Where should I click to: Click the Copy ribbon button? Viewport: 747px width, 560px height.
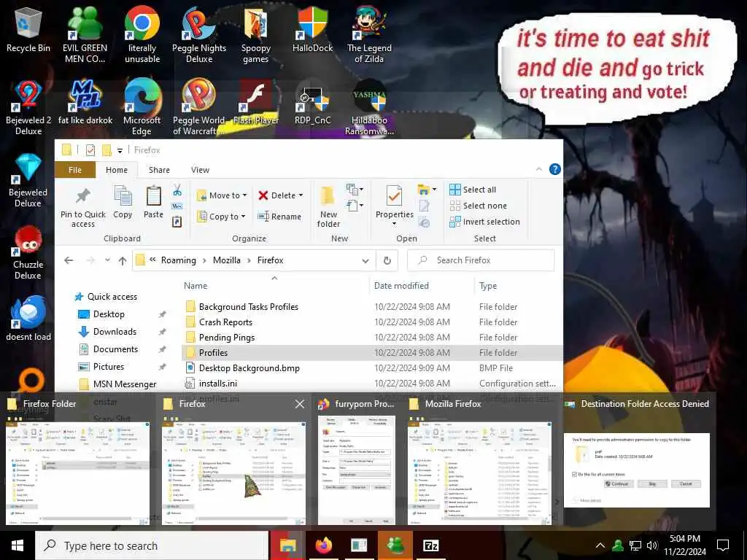coord(123,203)
